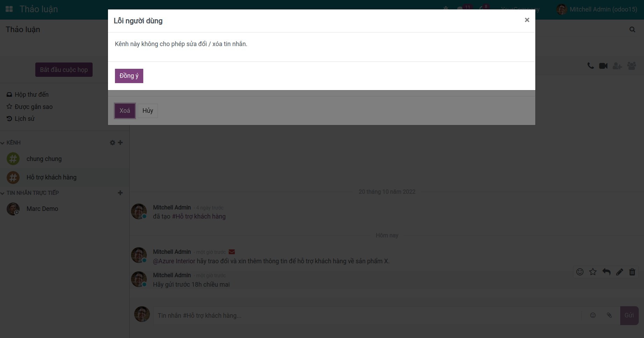The image size is (644, 338).
Task: Star the message with star icon
Action: pyautogui.click(x=593, y=272)
